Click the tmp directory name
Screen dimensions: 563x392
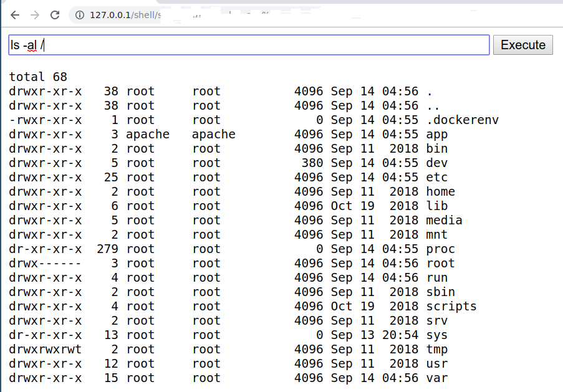click(437, 350)
